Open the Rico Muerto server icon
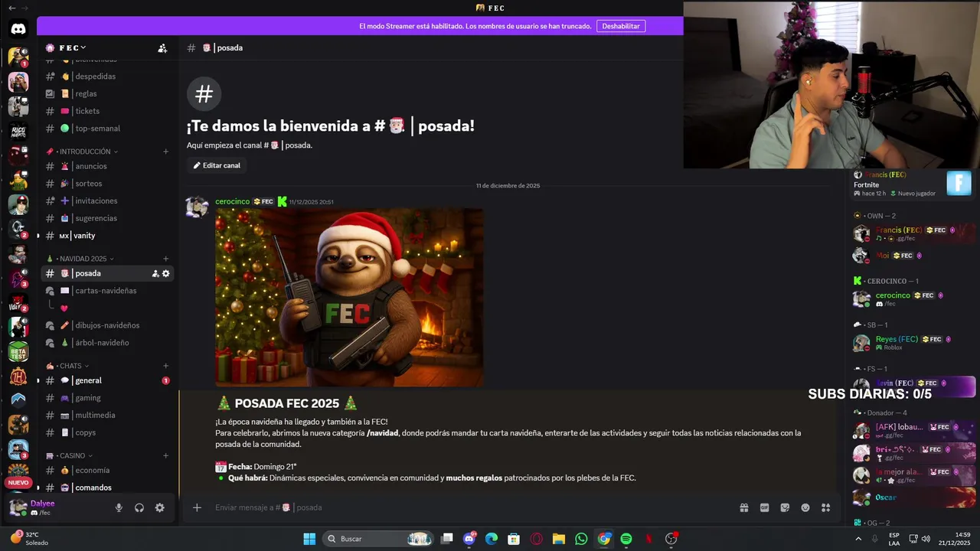The width and height of the screenshot is (980, 551). tap(18, 131)
